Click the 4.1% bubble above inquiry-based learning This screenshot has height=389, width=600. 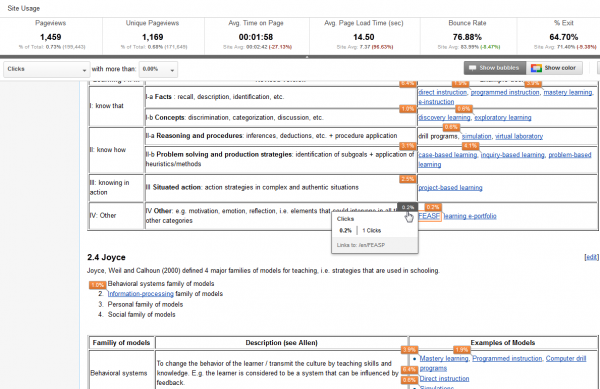click(470, 146)
